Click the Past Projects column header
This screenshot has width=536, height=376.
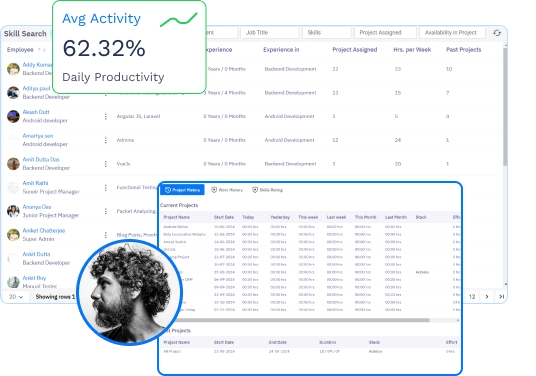(x=464, y=50)
